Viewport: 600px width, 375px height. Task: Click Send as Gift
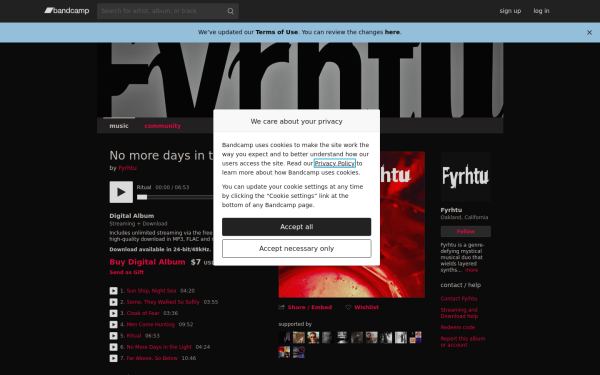pos(127,272)
